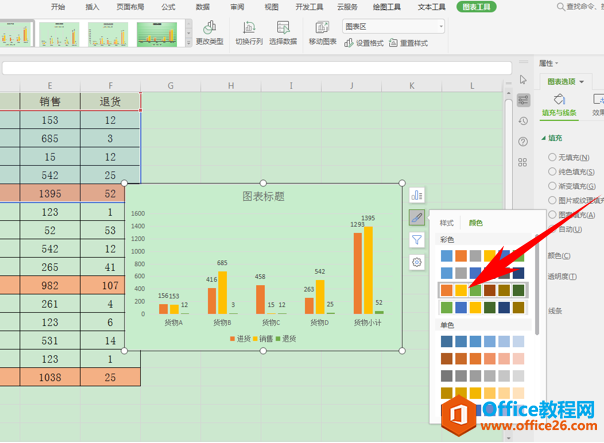604x443 pixels.
Task: Click the chart elements icon beside chart
Action: click(x=416, y=194)
